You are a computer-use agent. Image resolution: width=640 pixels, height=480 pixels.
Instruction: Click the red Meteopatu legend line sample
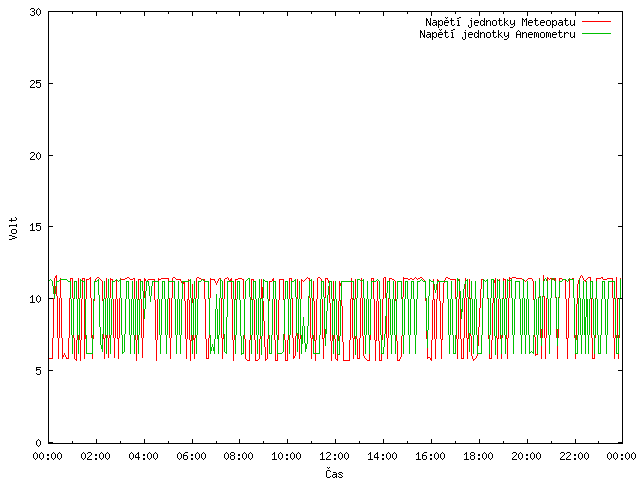click(x=596, y=21)
